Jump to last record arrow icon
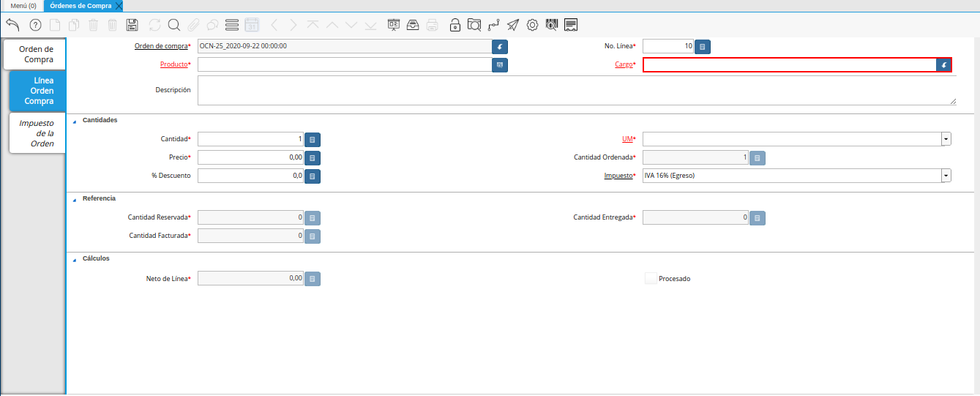Screen dimensions: 980x396 pyautogui.click(x=370, y=25)
